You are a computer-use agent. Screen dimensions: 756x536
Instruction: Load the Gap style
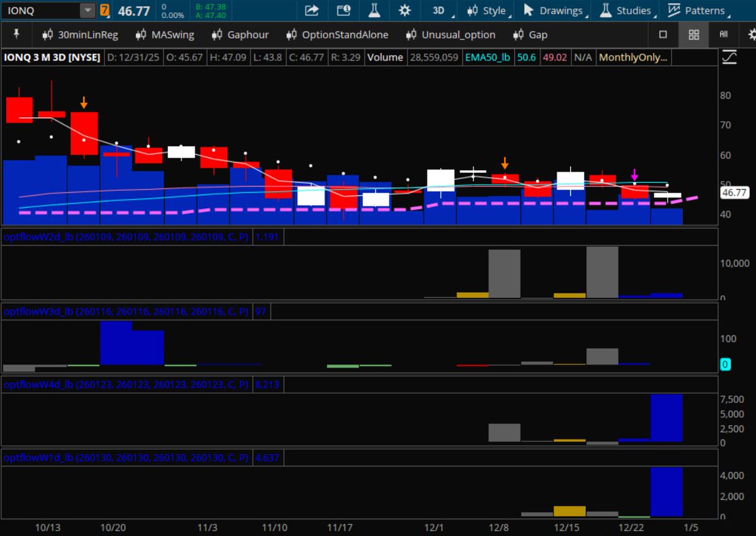[x=538, y=35]
